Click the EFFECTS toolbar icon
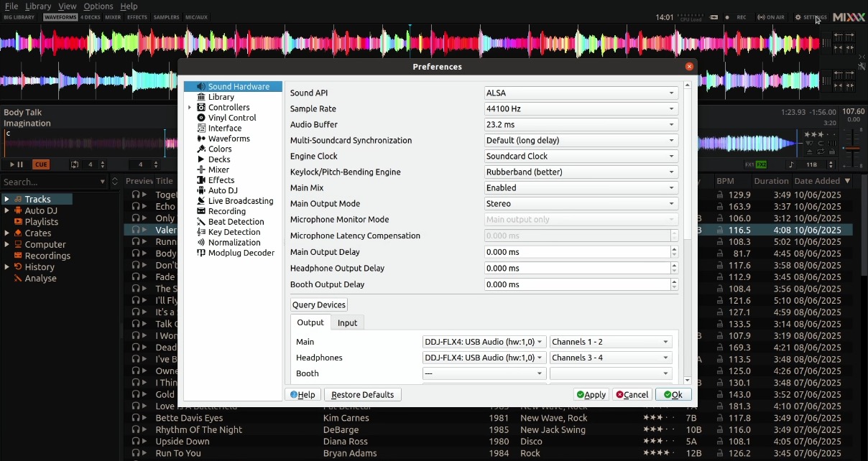Image resolution: width=868 pixels, height=461 pixels. (137, 17)
